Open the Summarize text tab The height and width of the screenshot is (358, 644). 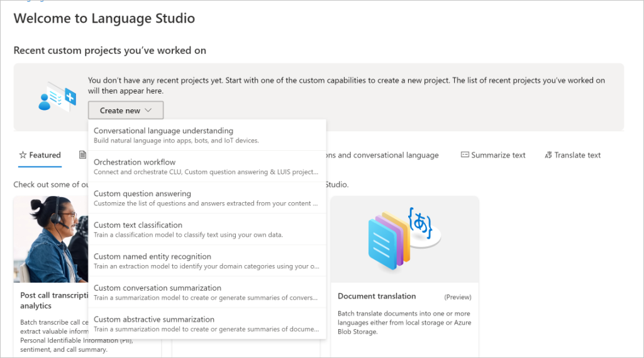(x=493, y=155)
